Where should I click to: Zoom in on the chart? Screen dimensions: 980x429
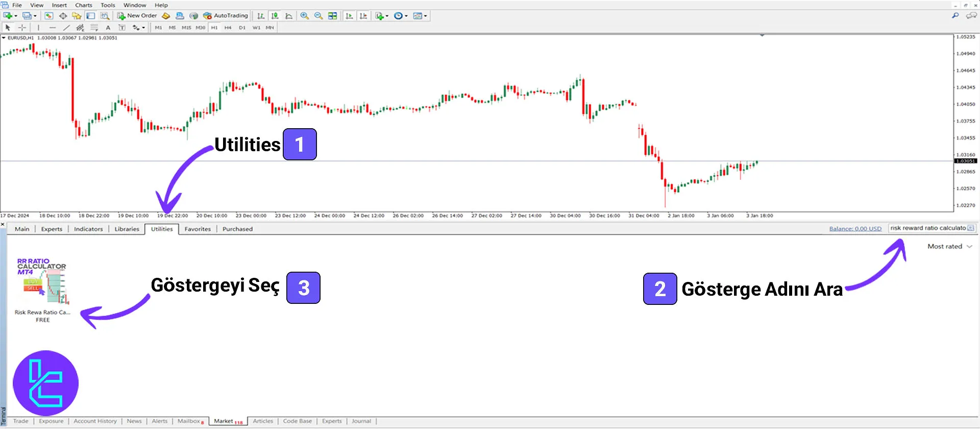click(x=305, y=16)
